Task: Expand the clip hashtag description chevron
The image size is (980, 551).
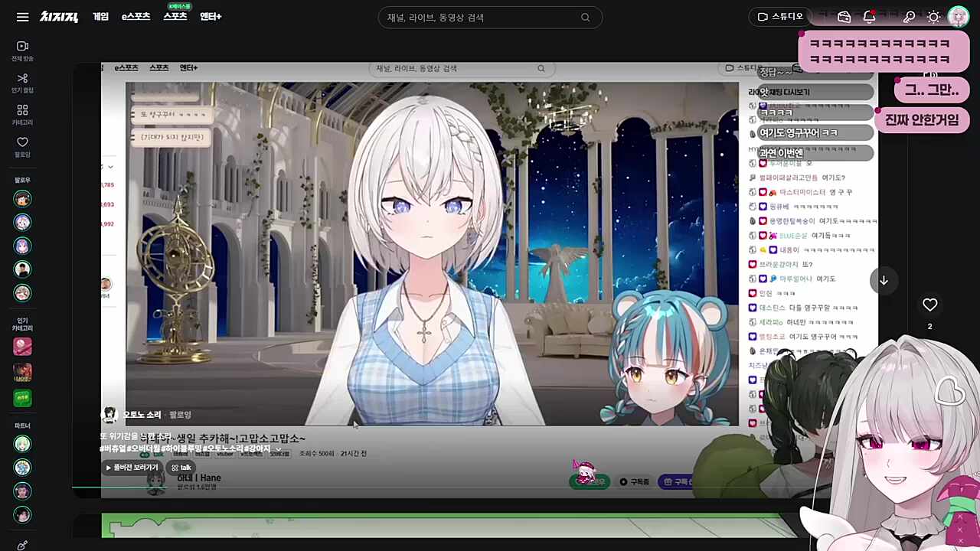Action: pyautogui.click(x=279, y=449)
